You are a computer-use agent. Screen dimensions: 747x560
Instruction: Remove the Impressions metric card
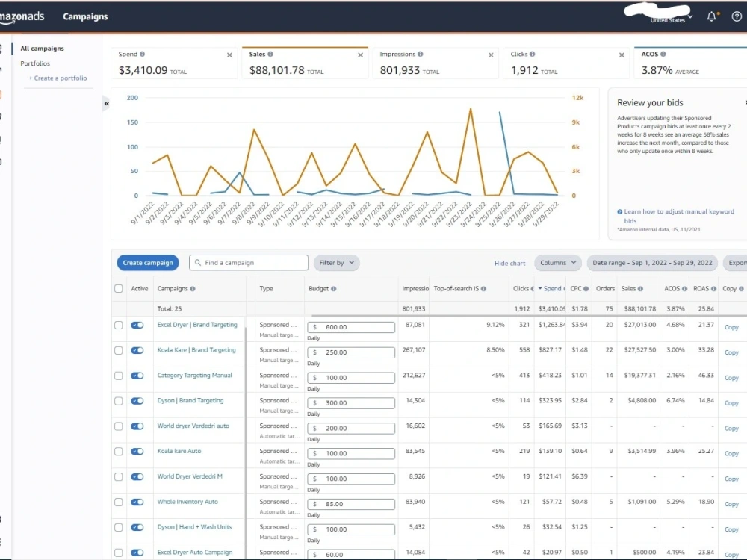pyautogui.click(x=492, y=55)
